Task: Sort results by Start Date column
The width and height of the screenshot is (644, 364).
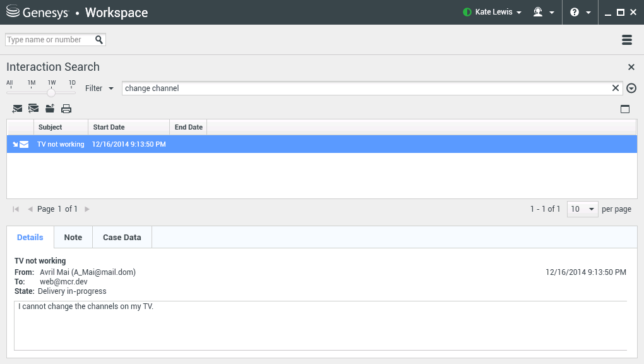Action: 128,127
